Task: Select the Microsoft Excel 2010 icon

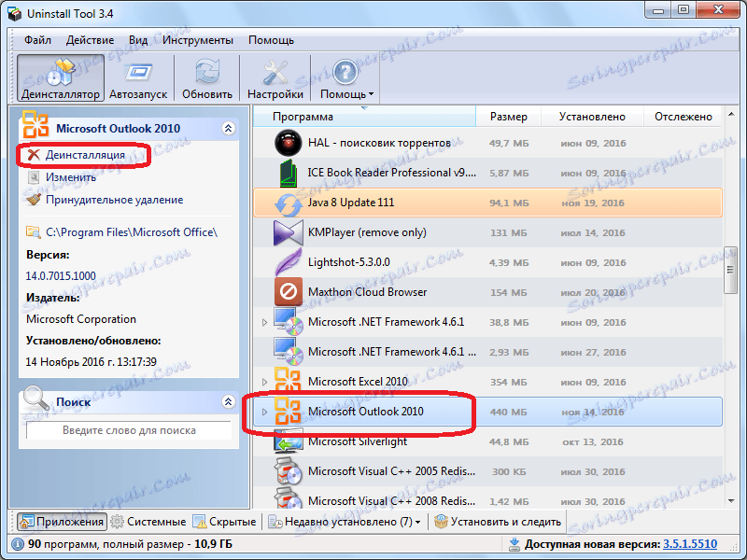Action: [288, 382]
